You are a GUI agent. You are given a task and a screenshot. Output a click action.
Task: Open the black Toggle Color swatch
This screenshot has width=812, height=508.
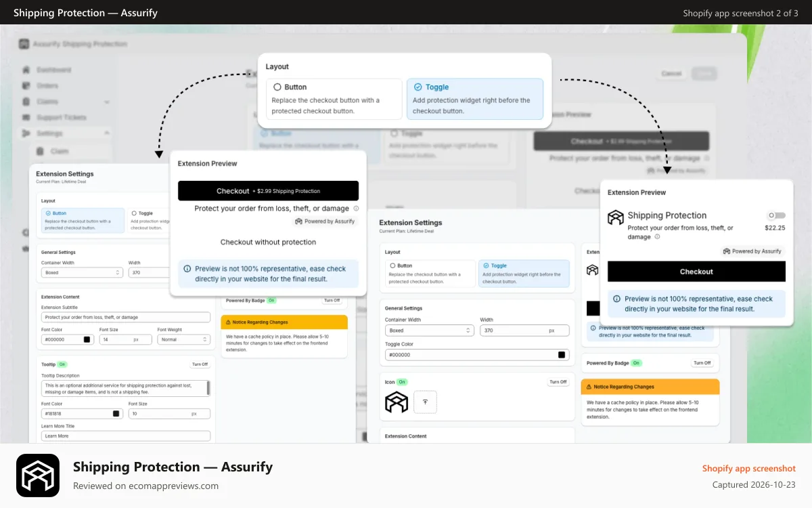561,355
